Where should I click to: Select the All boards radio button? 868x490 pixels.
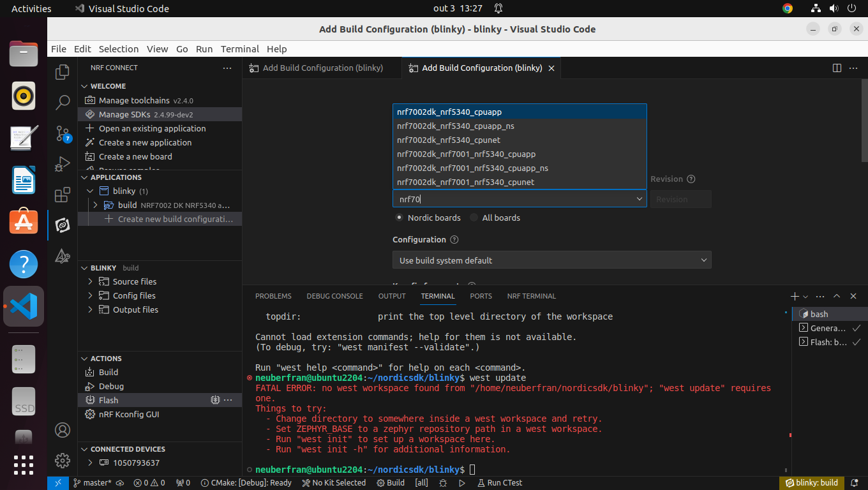tap(474, 218)
